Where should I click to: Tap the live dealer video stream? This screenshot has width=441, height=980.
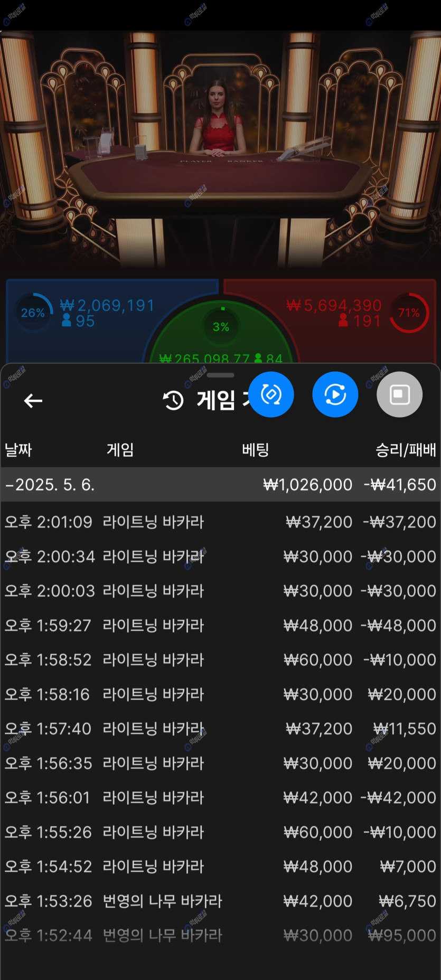click(220, 148)
